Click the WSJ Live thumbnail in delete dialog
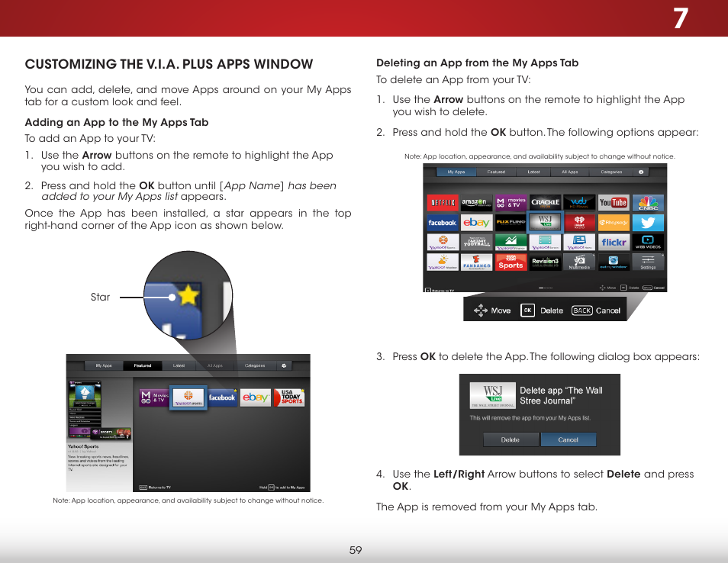 tap(493, 395)
